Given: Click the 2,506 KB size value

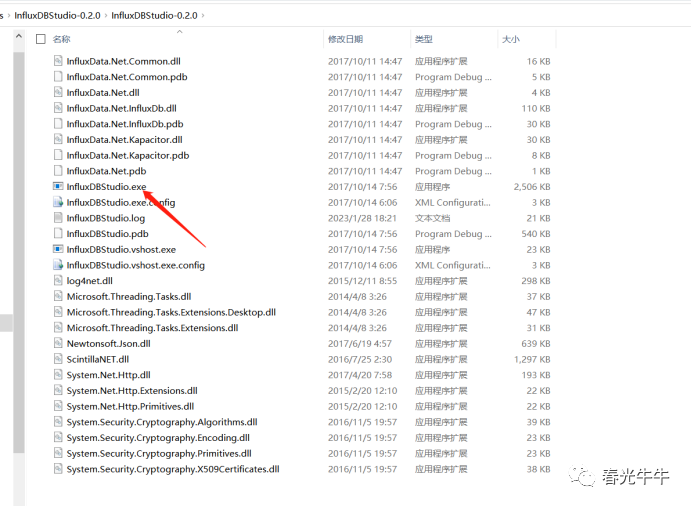Looking at the screenshot, I should click(x=532, y=187).
